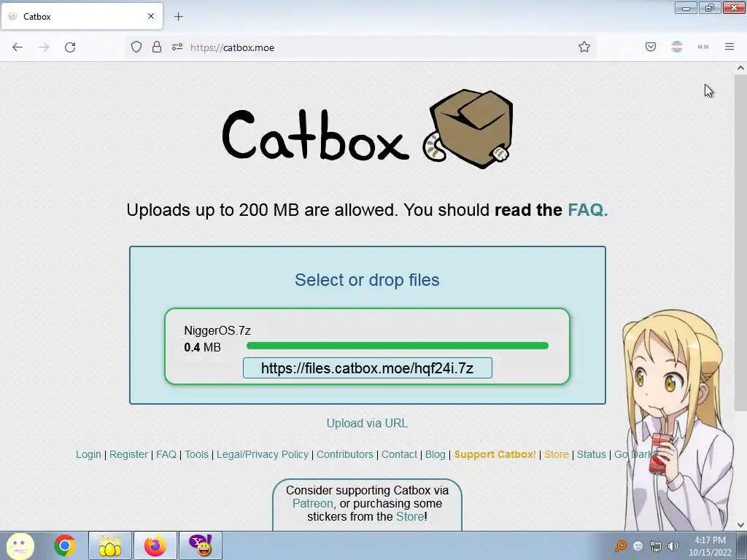This screenshot has width=747, height=560.
Task: Select the Catbox tab
Action: coord(82,16)
